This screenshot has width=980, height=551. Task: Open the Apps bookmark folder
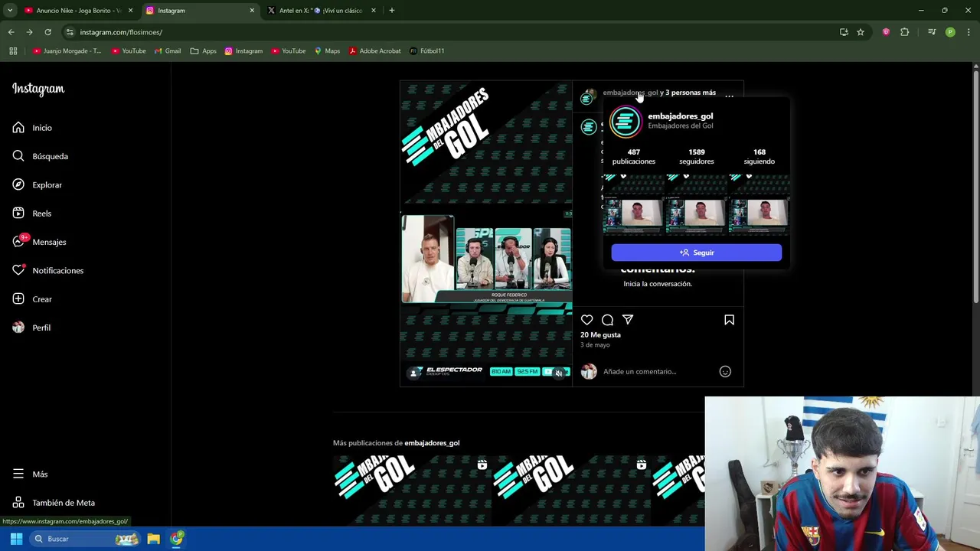(x=204, y=51)
